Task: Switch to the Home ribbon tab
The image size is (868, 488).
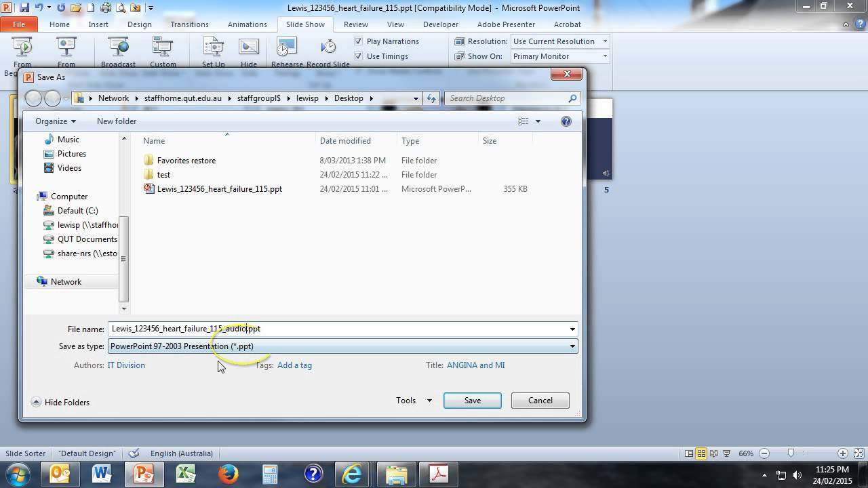Action: tap(60, 24)
